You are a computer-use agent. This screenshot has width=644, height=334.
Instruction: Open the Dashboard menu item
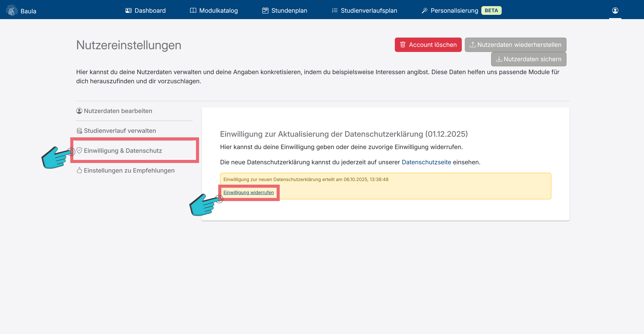click(x=145, y=11)
